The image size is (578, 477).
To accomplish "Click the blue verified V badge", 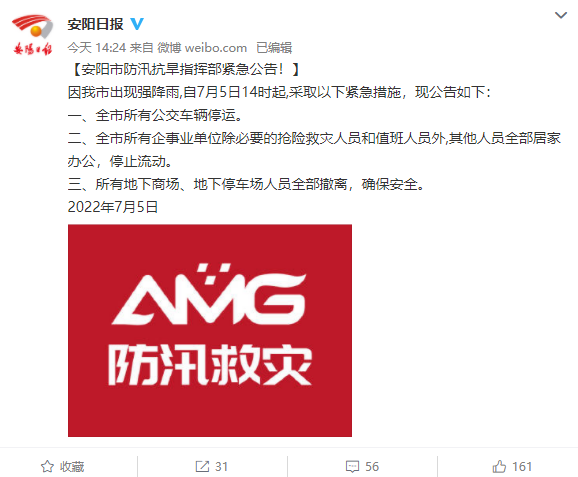I will [x=137, y=24].
